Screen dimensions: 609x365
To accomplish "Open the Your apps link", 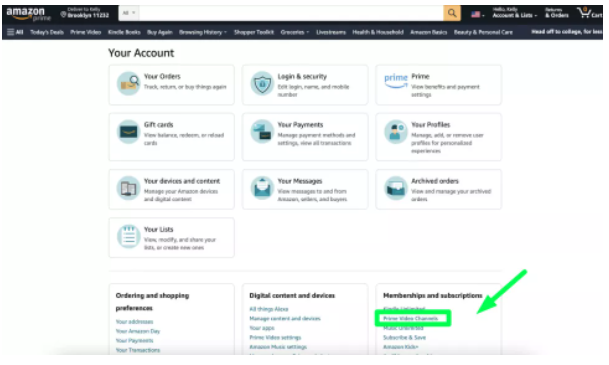I will pos(262,328).
